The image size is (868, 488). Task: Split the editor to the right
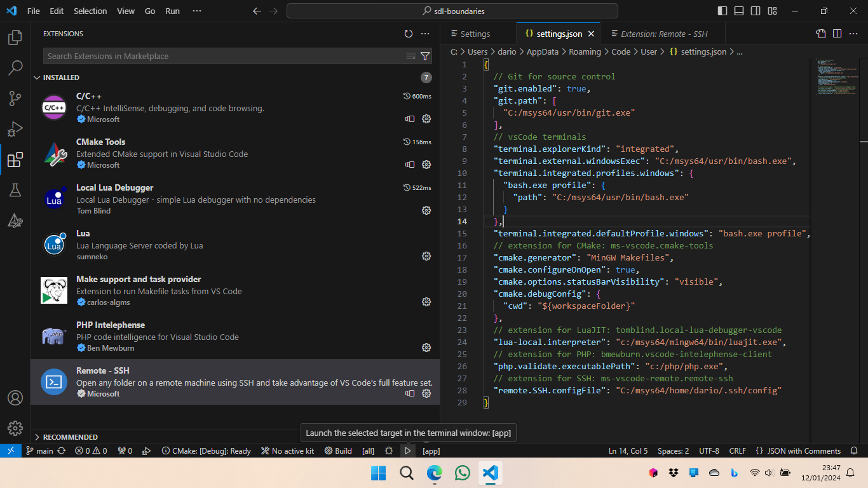pyautogui.click(x=837, y=34)
